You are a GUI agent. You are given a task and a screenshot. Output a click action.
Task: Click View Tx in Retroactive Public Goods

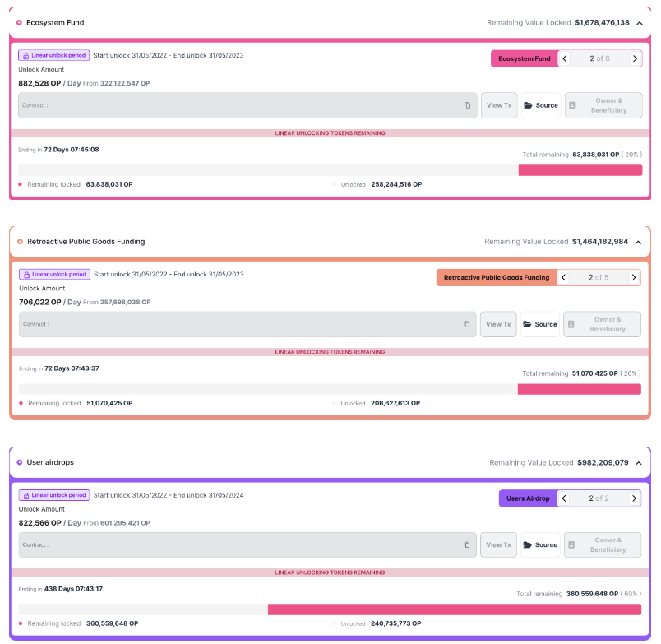(x=498, y=324)
